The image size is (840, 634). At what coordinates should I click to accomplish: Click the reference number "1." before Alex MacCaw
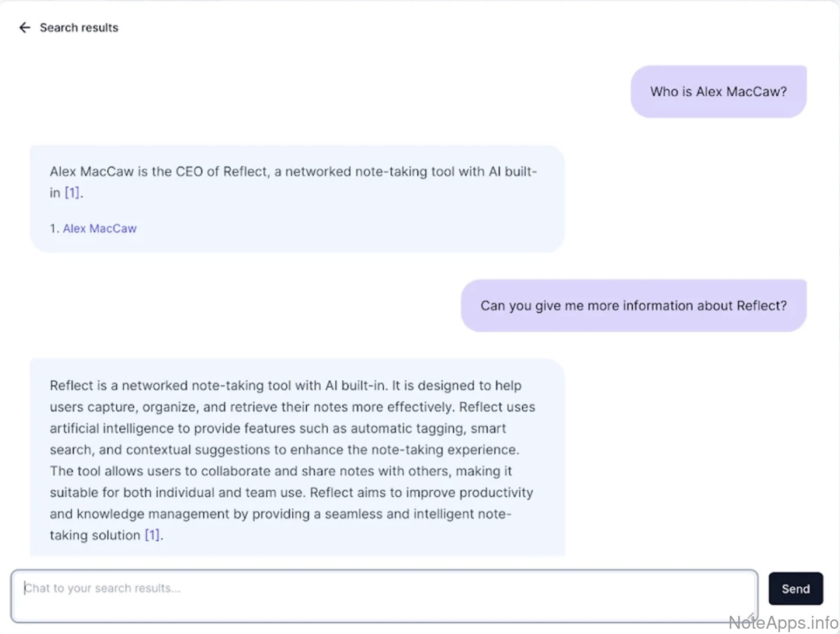[54, 229]
